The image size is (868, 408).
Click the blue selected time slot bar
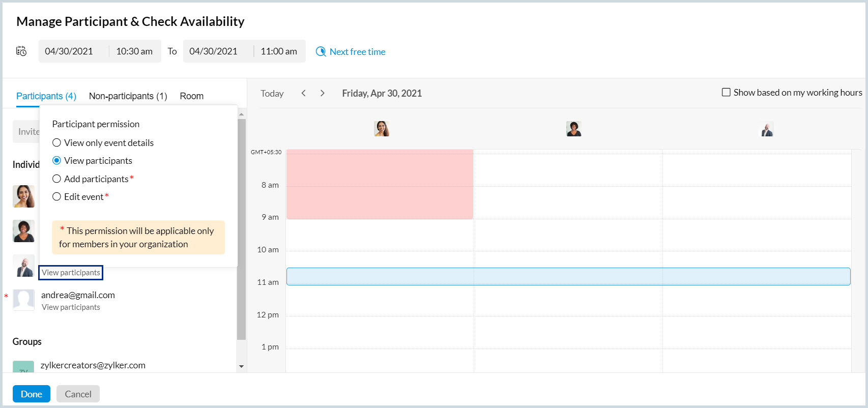click(568, 276)
